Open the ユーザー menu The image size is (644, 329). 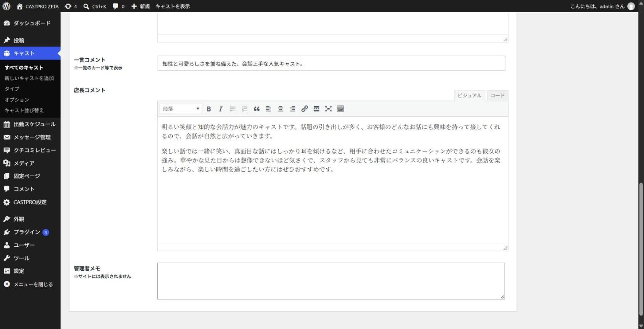[x=30, y=245]
